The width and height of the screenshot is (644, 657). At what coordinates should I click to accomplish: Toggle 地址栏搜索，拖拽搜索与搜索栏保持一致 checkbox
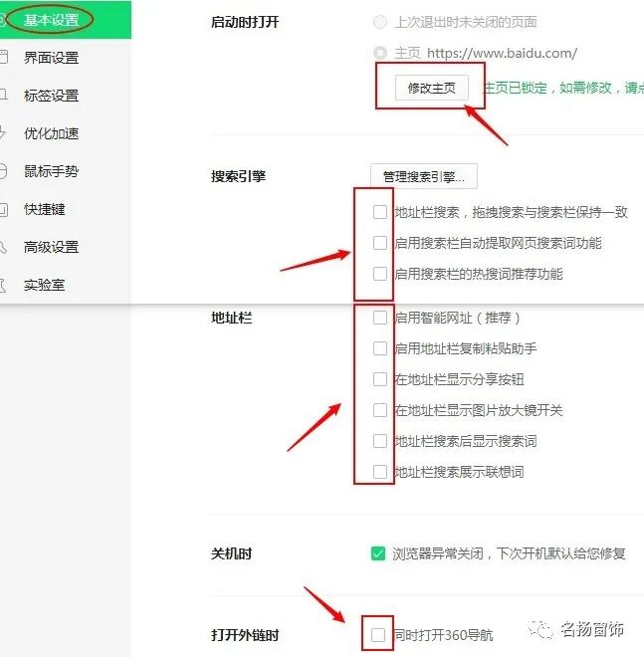point(380,212)
